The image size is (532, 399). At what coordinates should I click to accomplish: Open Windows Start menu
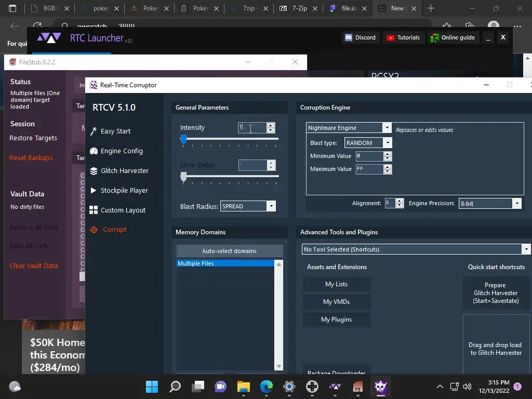click(152, 387)
